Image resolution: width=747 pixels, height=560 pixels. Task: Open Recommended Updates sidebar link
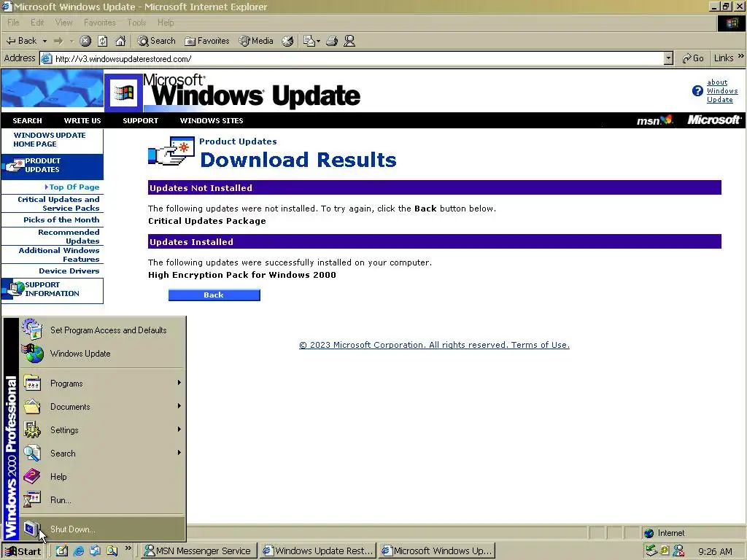point(69,237)
